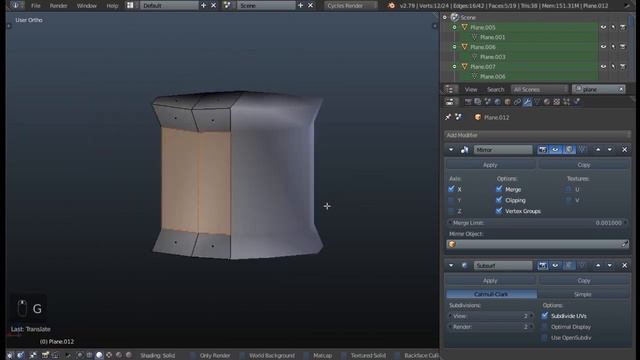Open the outliner Search menu
This screenshot has height=360, width=640.
496,89
